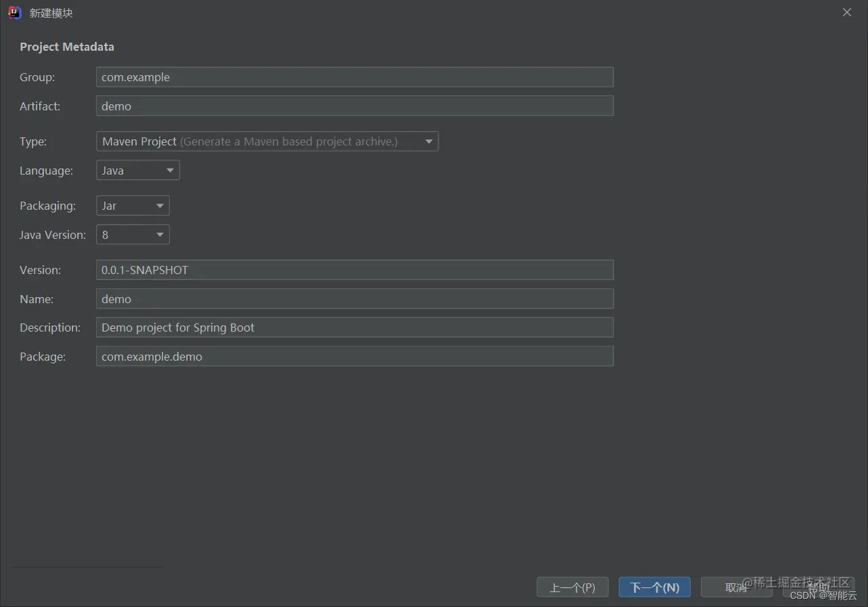
Task: Focus the Package field com.example.demo
Action: (x=355, y=357)
